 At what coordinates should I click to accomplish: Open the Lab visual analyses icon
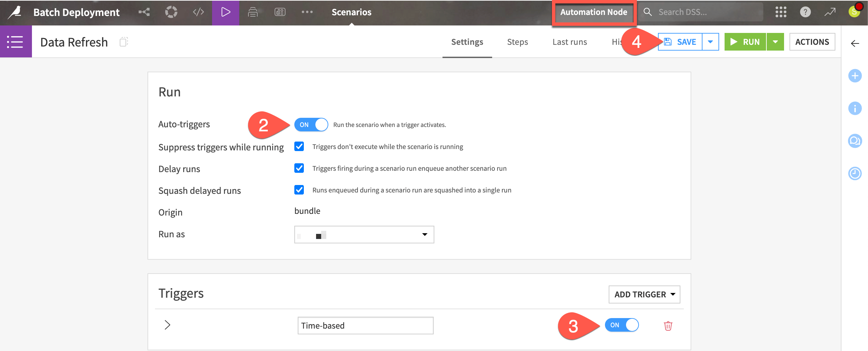coord(171,12)
